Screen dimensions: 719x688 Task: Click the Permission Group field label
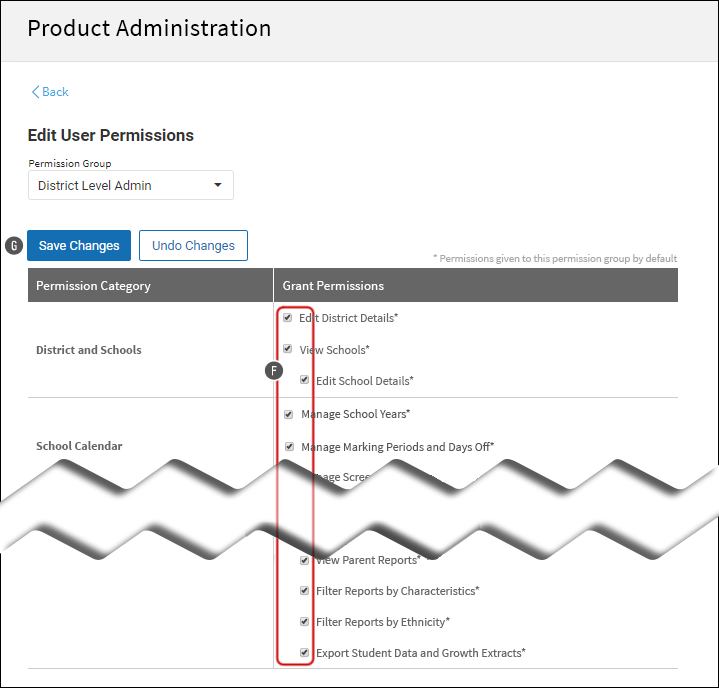point(70,163)
